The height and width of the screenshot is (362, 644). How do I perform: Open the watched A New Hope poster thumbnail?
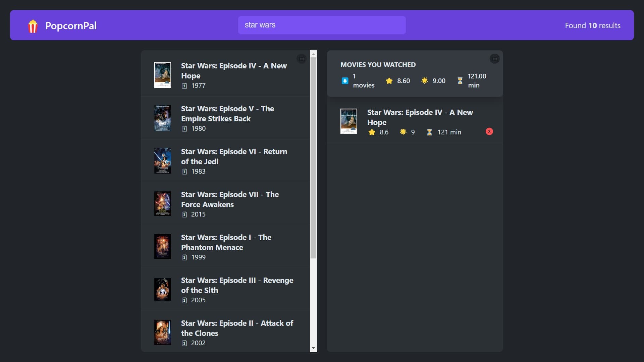349,121
